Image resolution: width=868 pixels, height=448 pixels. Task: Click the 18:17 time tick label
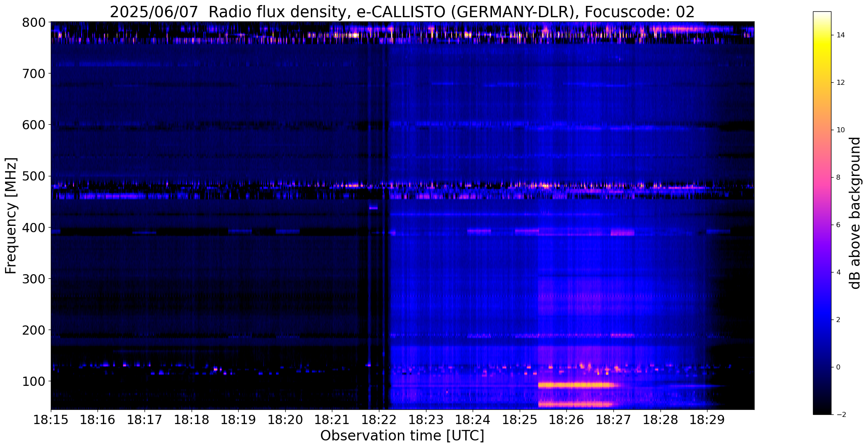145,420
